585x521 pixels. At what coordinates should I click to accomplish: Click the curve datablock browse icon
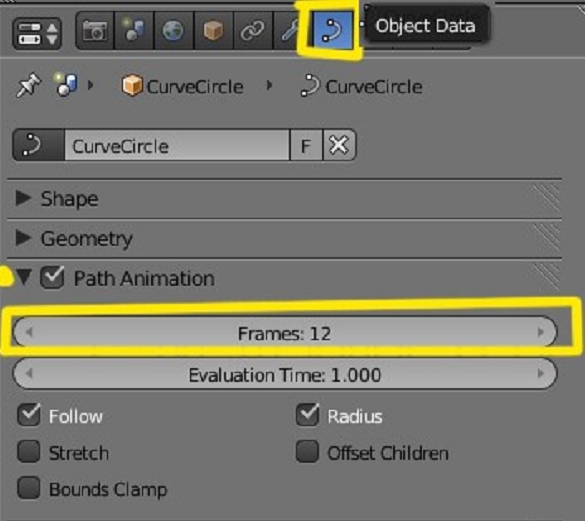coord(39,145)
